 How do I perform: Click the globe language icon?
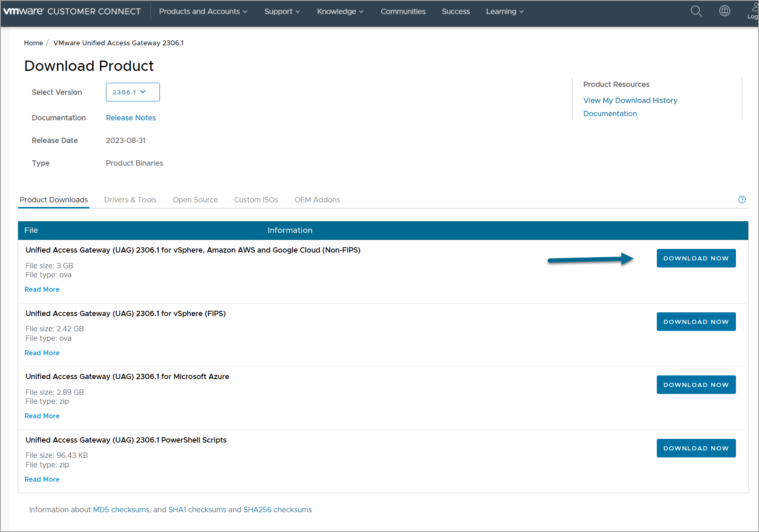click(725, 11)
